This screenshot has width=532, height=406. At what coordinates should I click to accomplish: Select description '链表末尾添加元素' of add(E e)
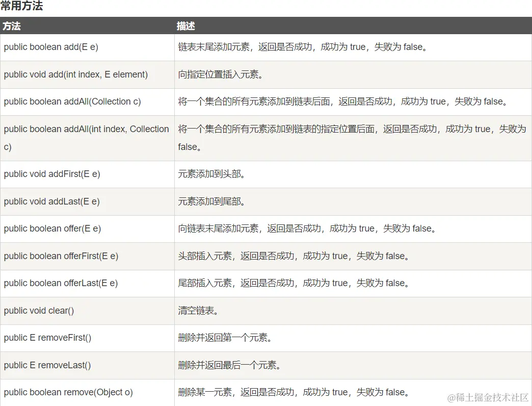click(214, 47)
